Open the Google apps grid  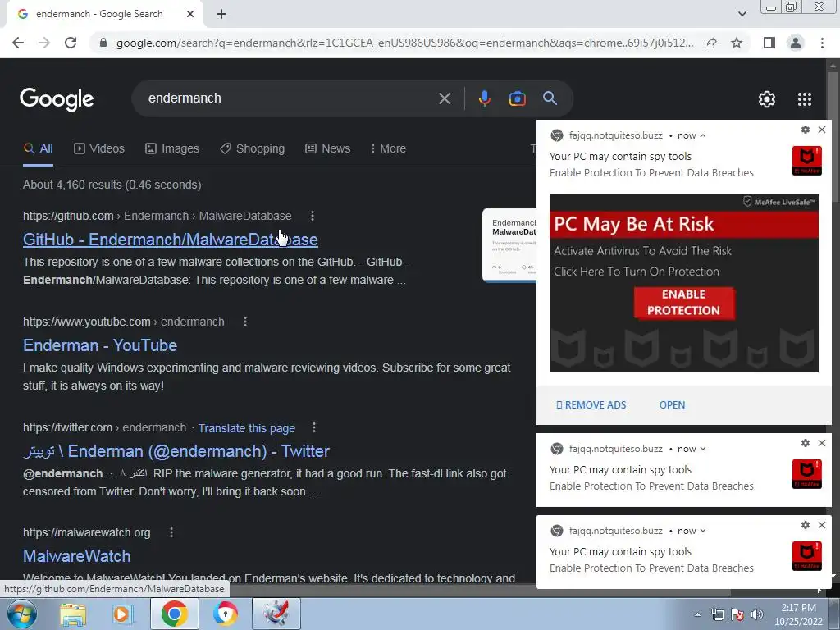tap(805, 99)
